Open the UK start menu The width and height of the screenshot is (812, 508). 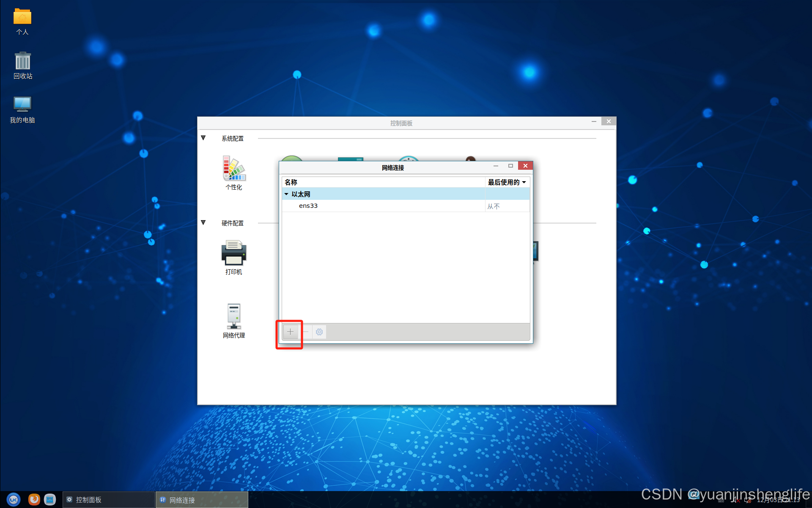click(x=14, y=500)
